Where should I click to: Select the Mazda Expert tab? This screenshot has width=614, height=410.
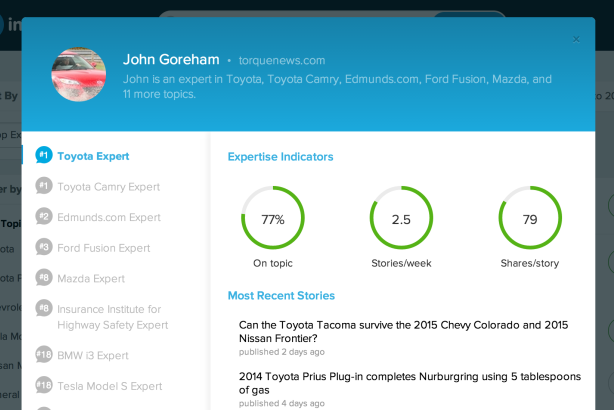[91, 278]
